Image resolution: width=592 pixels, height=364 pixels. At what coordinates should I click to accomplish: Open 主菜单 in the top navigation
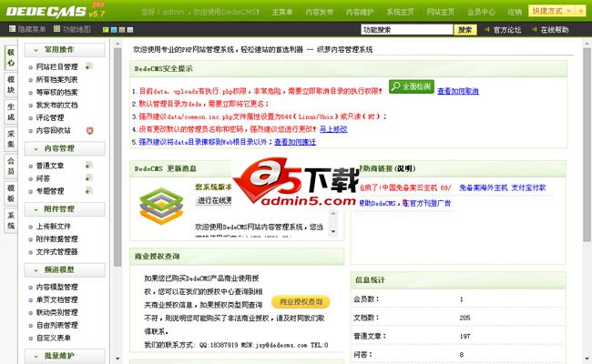click(282, 12)
